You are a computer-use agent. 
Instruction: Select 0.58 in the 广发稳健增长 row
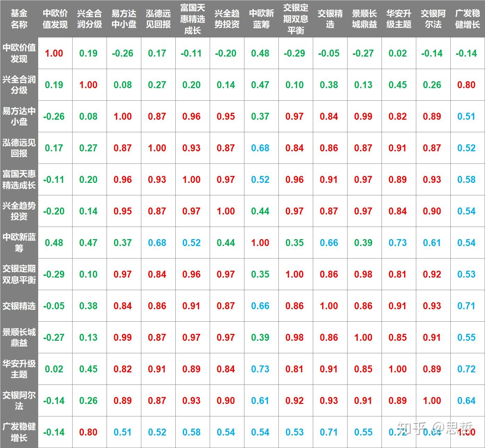[x=191, y=432]
